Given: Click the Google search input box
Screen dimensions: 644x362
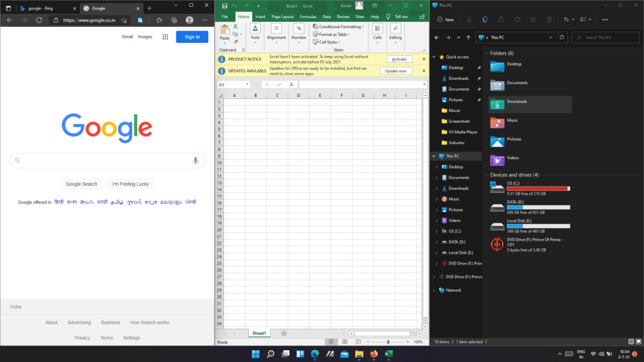Looking at the screenshot, I should point(107,160).
